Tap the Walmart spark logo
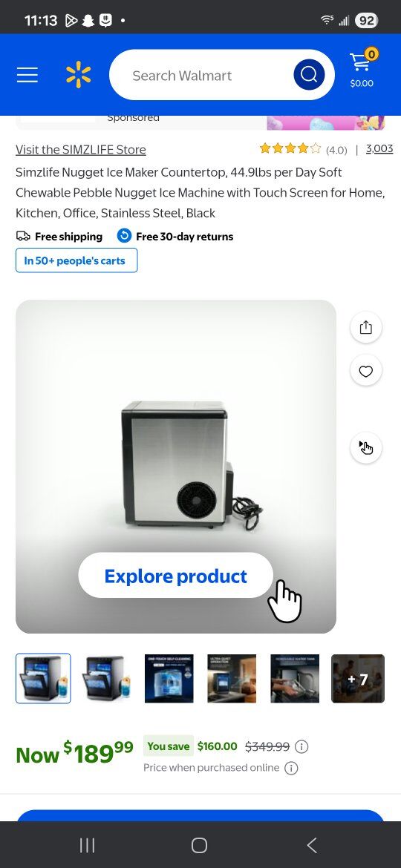This screenshot has height=868, width=401. coord(78,75)
